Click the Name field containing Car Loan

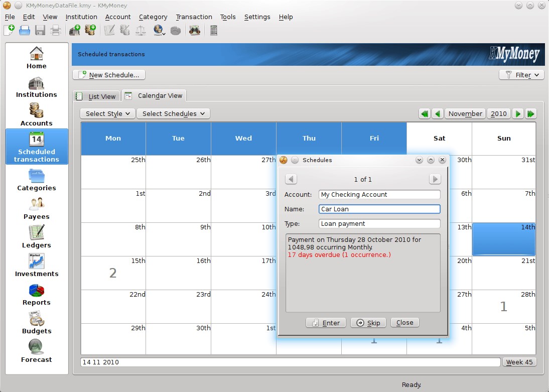pyautogui.click(x=379, y=209)
